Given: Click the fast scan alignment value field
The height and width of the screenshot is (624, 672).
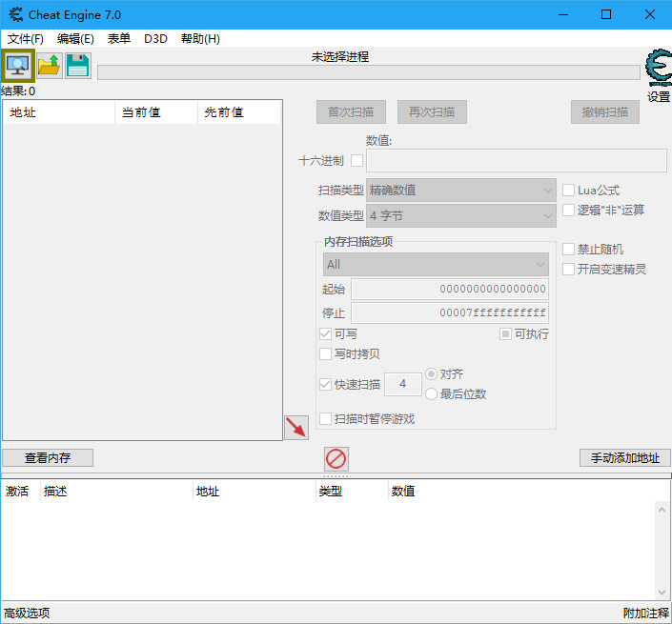Looking at the screenshot, I should click(x=403, y=384).
